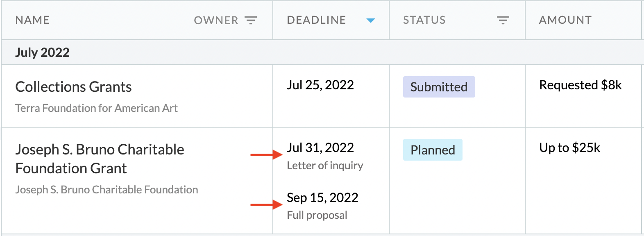
Task: Open Joseph S. Bruno Charitable Foundation funder link
Action: [107, 190]
